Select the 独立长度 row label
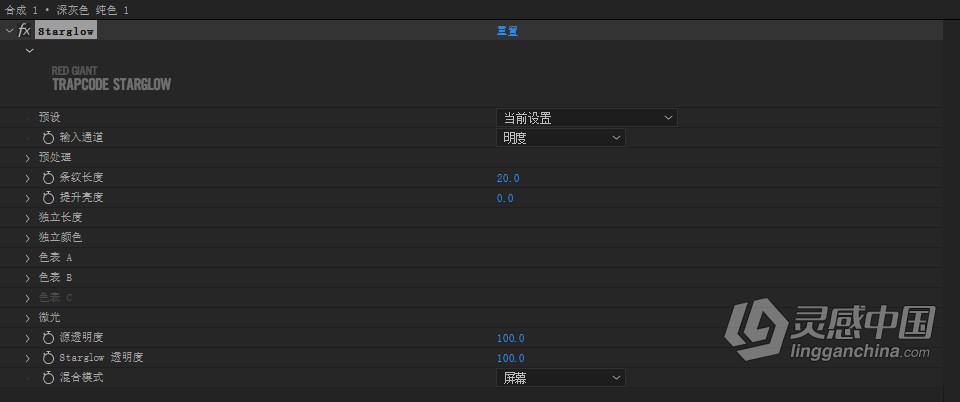Image resolution: width=960 pixels, height=402 pixels. pyautogui.click(x=60, y=218)
